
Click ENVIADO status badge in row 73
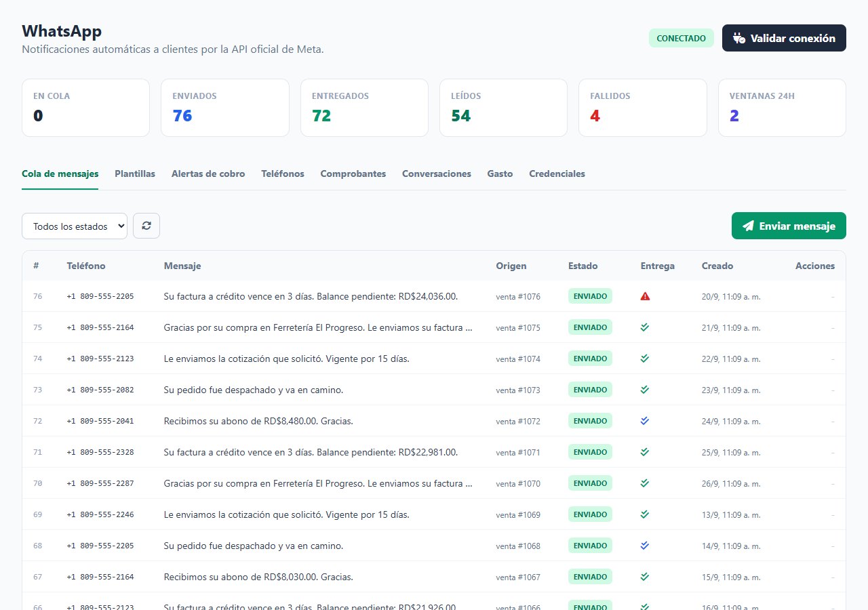pos(590,390)
